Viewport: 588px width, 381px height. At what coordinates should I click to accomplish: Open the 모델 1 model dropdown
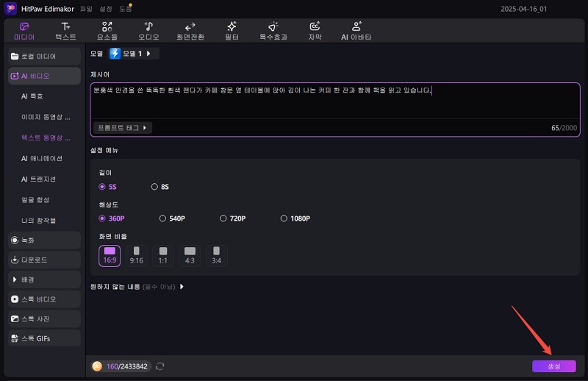click(135, 54)
